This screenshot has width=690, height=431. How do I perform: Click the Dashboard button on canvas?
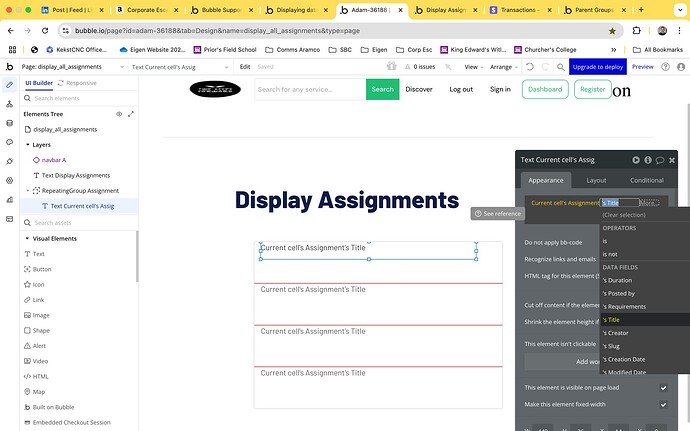point(545,89)
